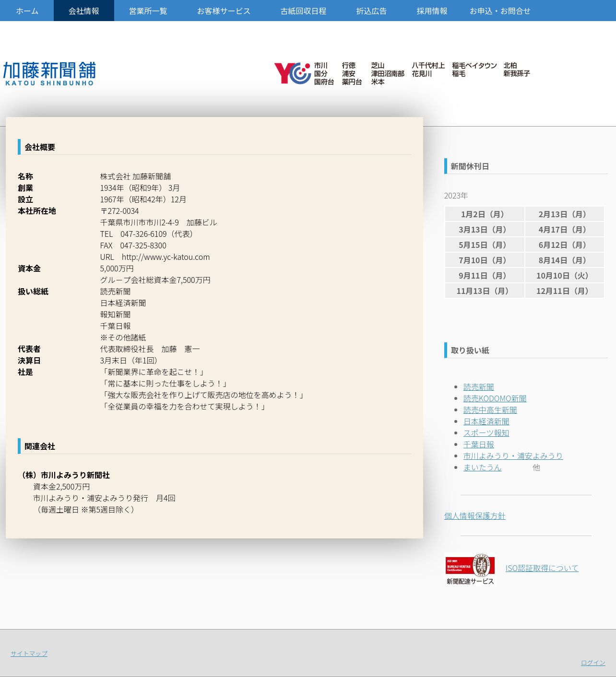Screen dimensions: 616x677
Task: Click the 8月14日（月） holiday cell
Action: click(564, 260)
